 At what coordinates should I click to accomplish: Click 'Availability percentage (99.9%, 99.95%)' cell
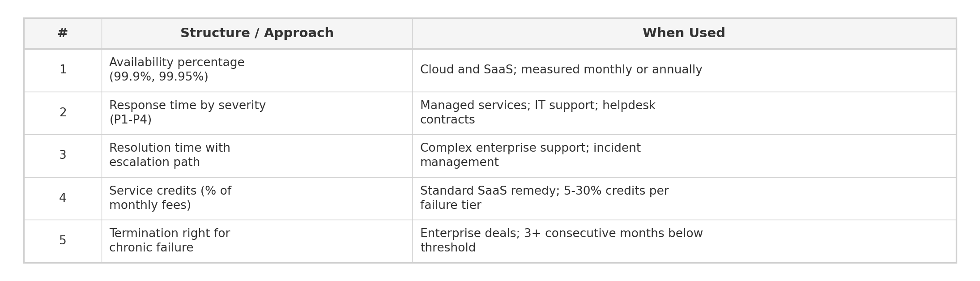click(177, 70)
